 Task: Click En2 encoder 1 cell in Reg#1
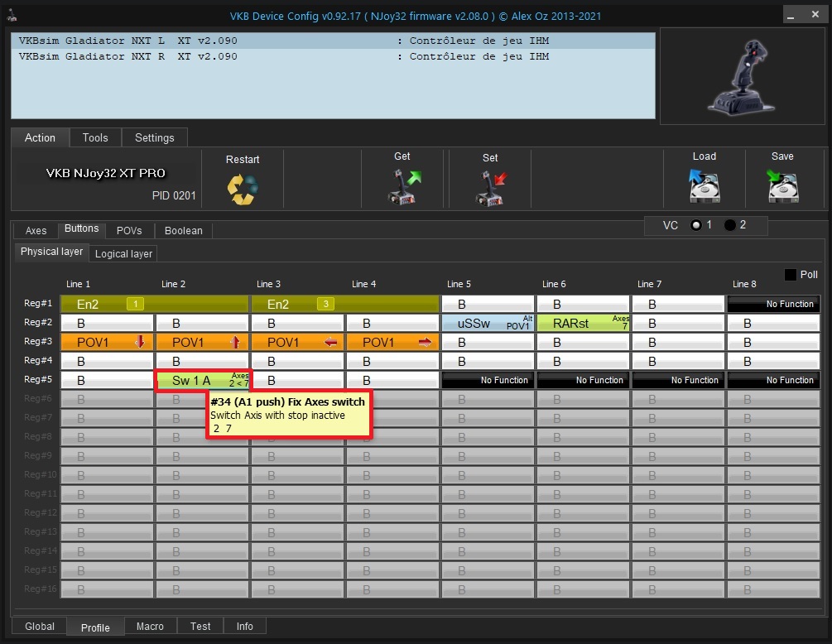tap(155, 304)
